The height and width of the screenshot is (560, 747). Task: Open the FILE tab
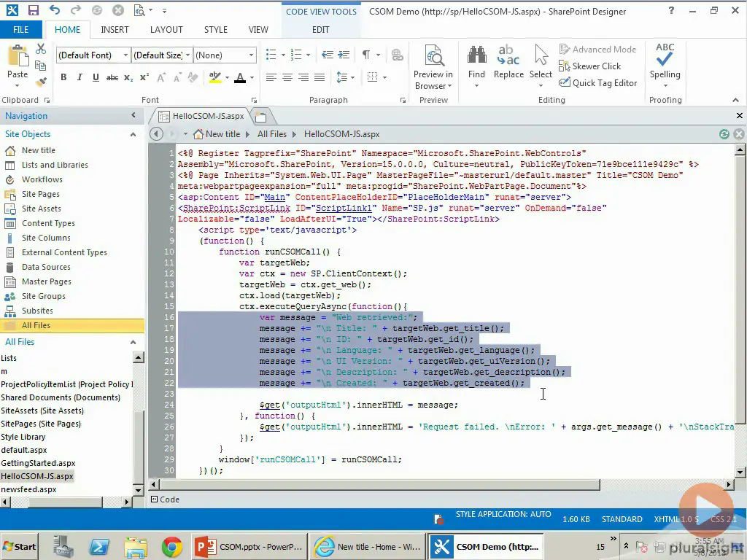tap(20, 29)
